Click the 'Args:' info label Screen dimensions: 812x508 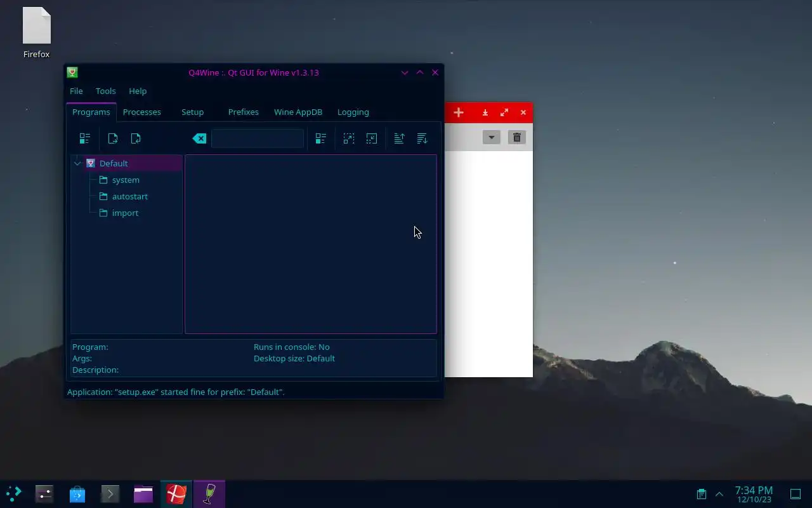tap(82, 358)
